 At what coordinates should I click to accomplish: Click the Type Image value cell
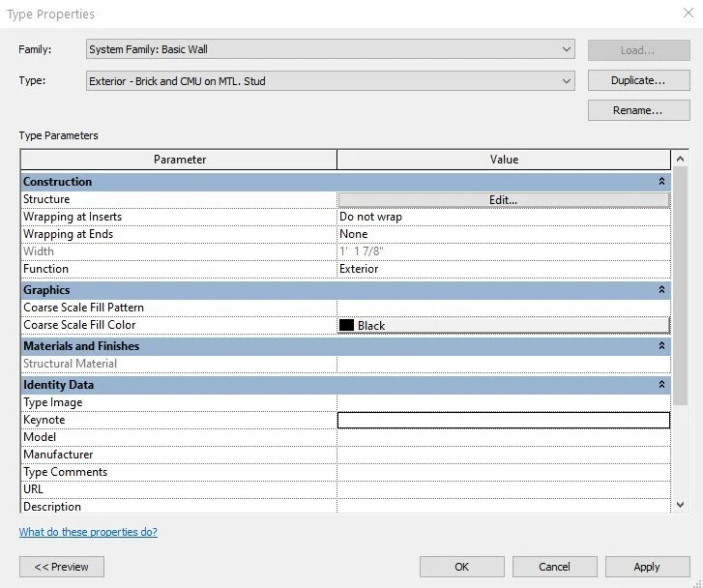[x=504, y=402]
